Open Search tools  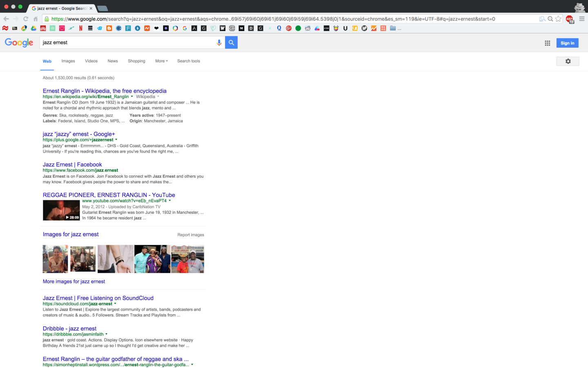point(189,61)
